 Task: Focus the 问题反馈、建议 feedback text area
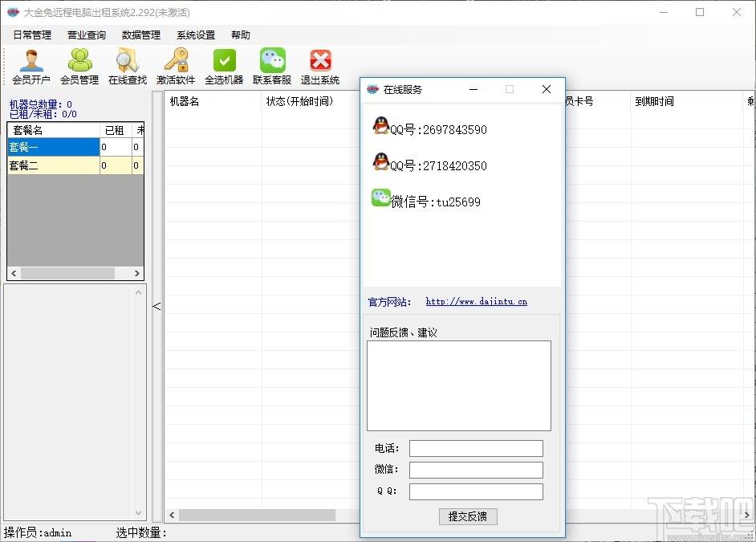pyautogui.click(x=459, y=385)
